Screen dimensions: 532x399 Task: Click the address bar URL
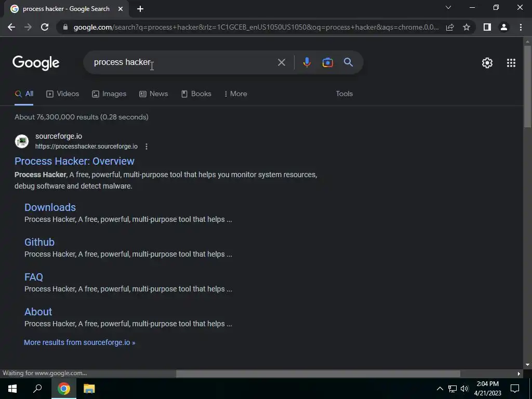coord(256,27)
